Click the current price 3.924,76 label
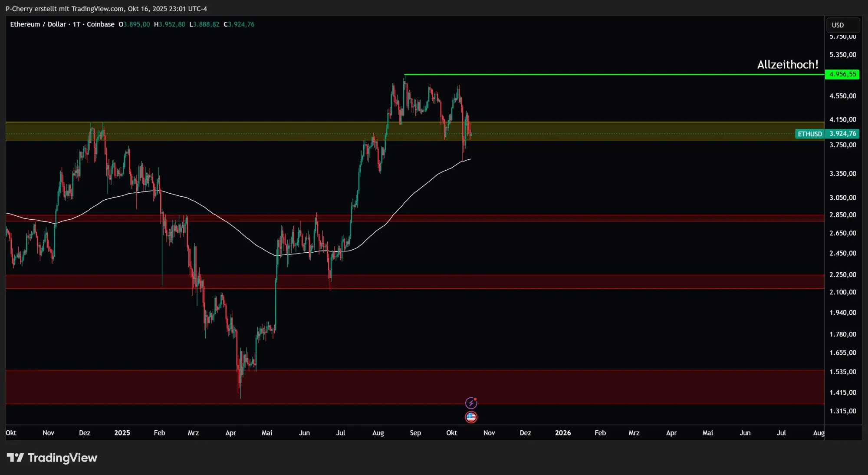Viewport: 868px width, 475px height. click(x=842, y=134)
